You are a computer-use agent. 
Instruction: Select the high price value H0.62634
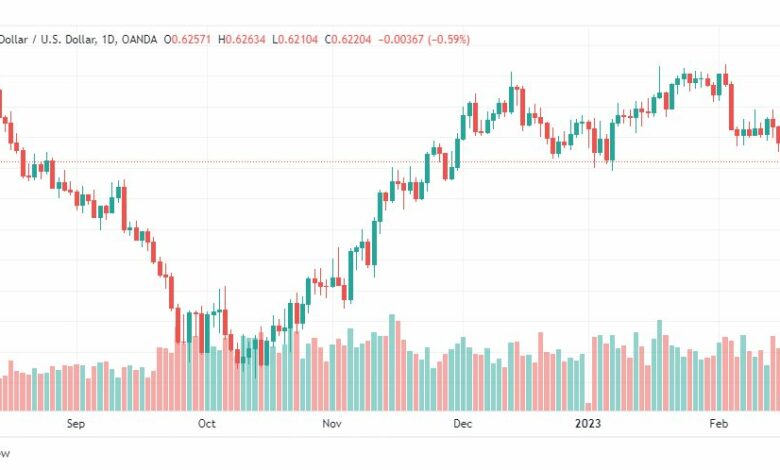242,39
